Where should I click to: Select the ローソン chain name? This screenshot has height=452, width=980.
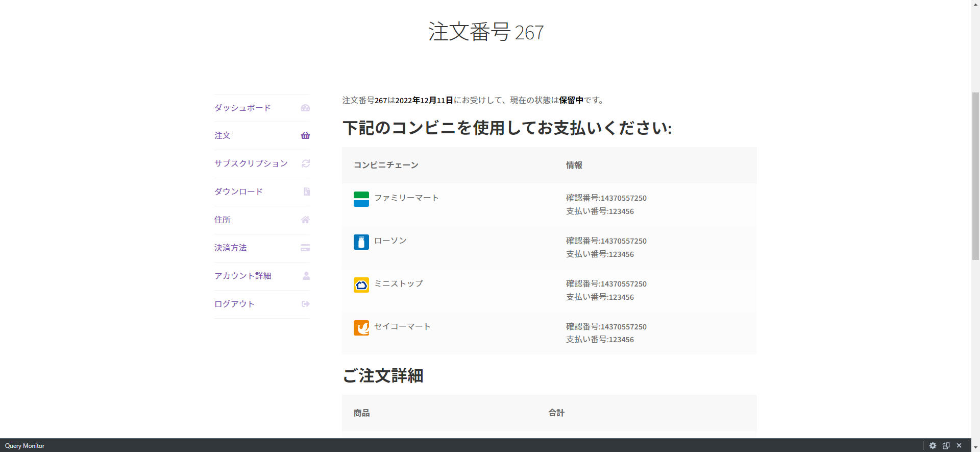(390, 241)
